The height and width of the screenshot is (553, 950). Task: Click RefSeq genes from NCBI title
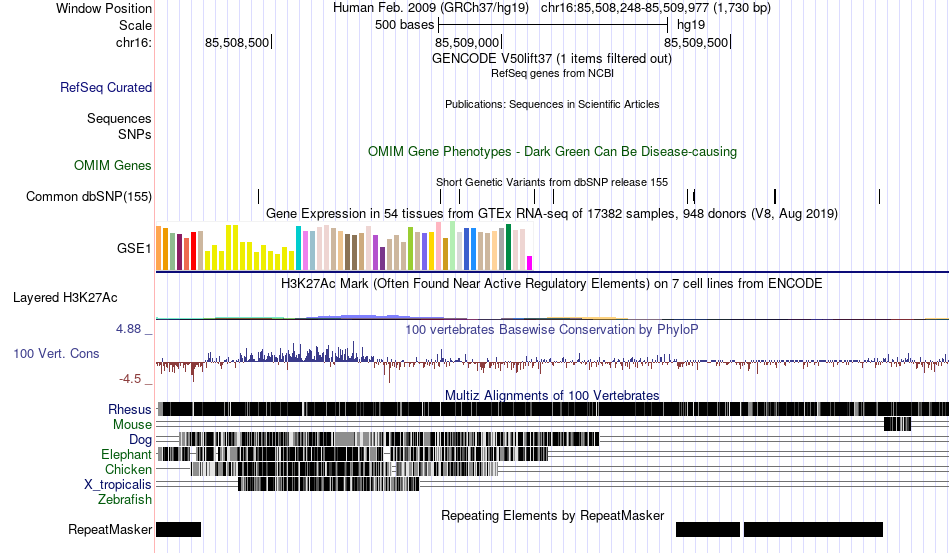(553, 73)
